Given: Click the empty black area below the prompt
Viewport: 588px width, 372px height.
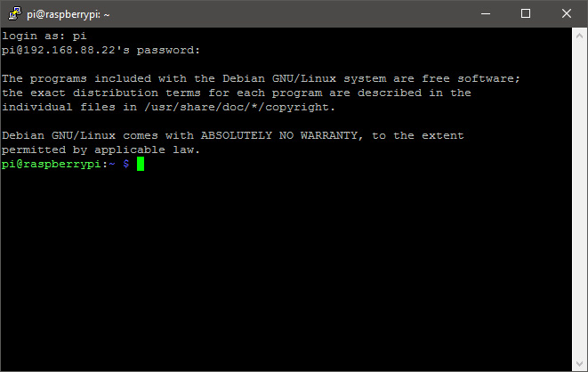Looking at the screenshot, I should pos(285,267).
